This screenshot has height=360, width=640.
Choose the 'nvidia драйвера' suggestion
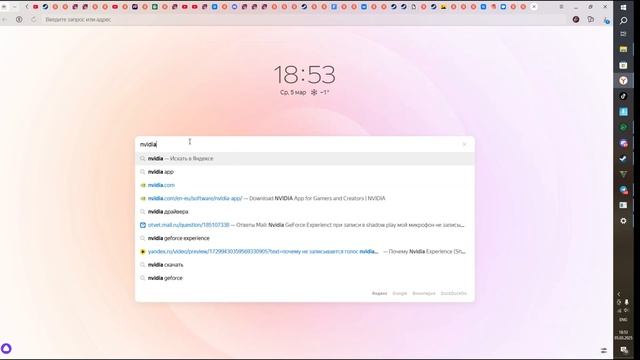click(304, 211)
